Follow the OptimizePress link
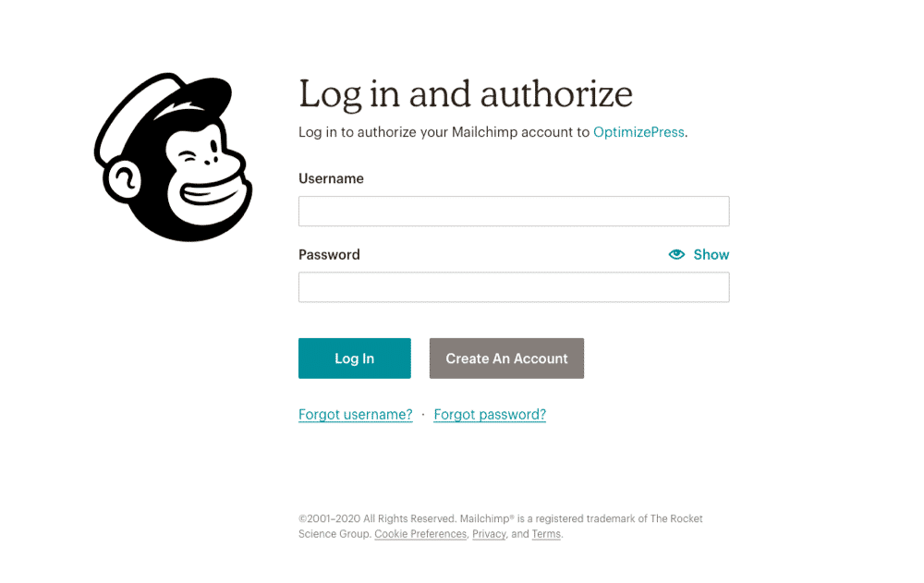 tap(638, 132)
